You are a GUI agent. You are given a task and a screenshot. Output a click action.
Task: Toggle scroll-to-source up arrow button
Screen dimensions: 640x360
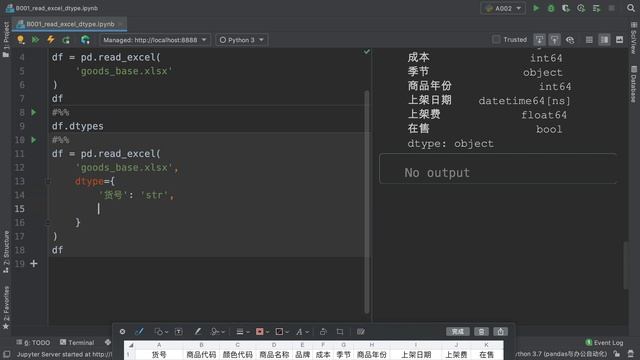click(554, 40)
